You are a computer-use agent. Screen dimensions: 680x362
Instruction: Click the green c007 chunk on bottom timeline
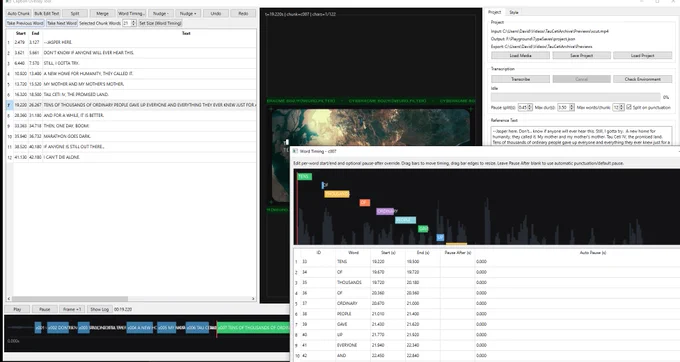pos(253,328)
